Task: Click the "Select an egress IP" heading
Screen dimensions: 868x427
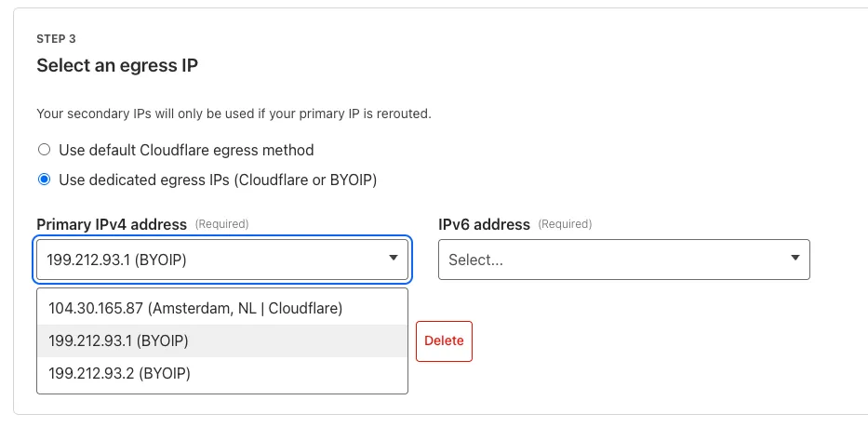Action: (117, 66)
